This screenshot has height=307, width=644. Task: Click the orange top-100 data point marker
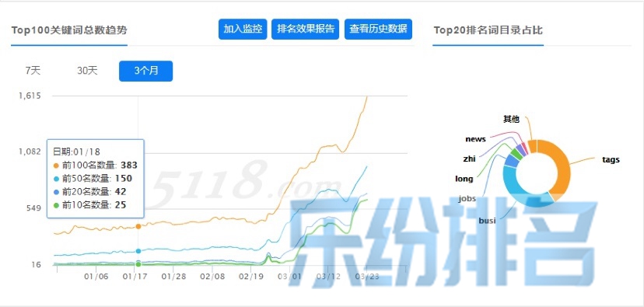(138, 226)
